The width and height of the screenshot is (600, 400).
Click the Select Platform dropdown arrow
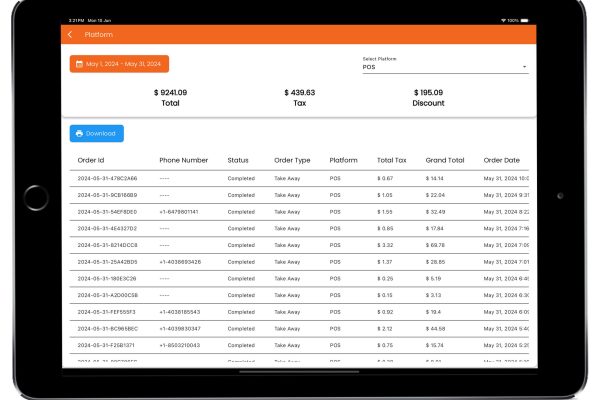[x=524, y=68]
